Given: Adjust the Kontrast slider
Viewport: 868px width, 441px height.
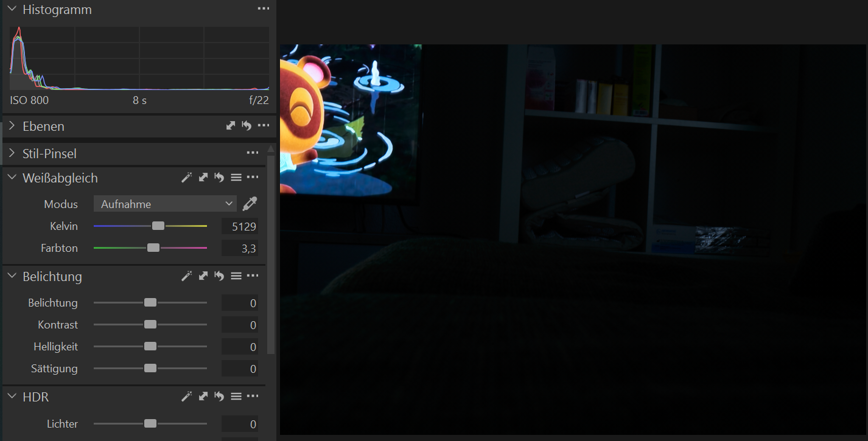Looking at the screenshot, I should point(150,324).
